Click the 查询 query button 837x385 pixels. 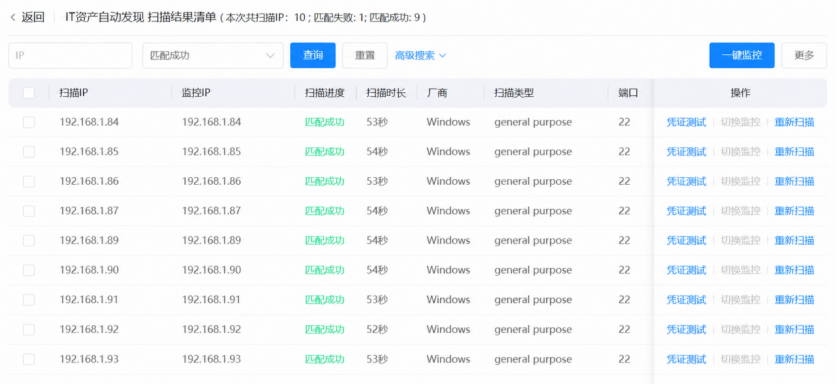(x=313, y=56)
